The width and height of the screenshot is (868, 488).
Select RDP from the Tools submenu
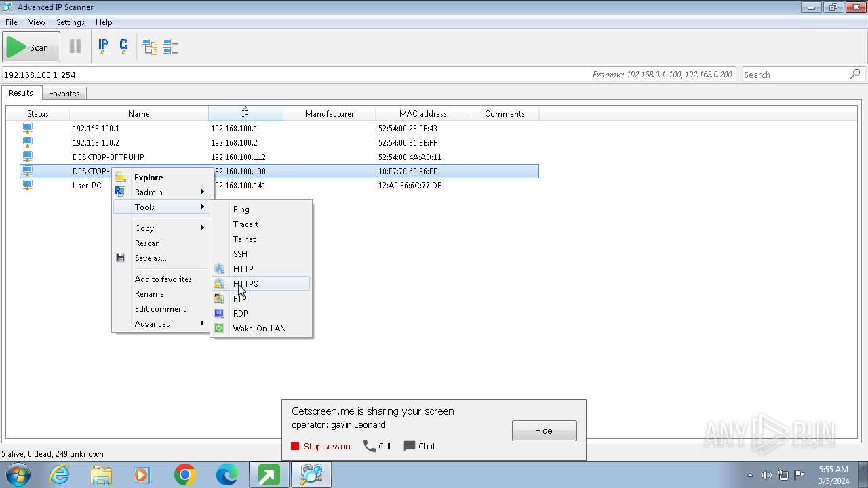click(261, 314)
